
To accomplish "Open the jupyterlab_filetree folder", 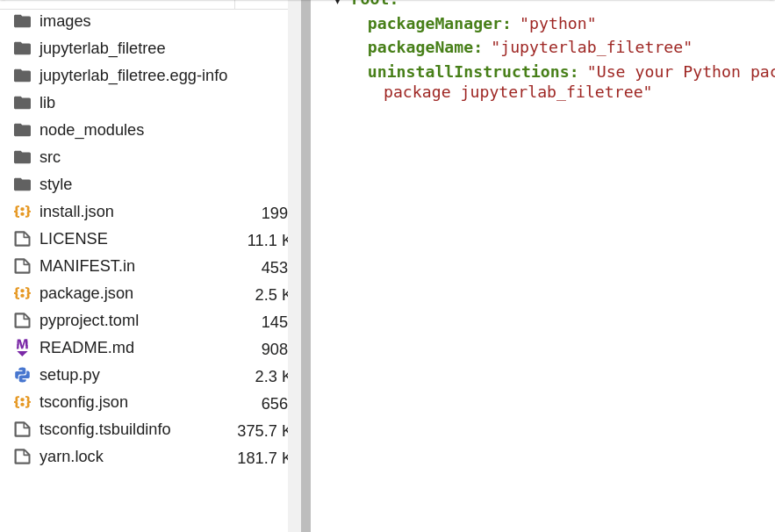I will pyautogui.click(x=103, y=48).
